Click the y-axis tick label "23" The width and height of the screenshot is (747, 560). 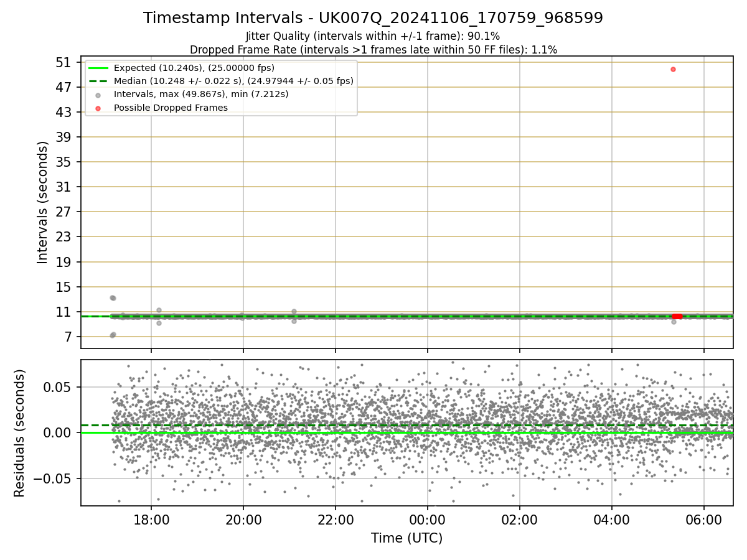coord(63,237)
